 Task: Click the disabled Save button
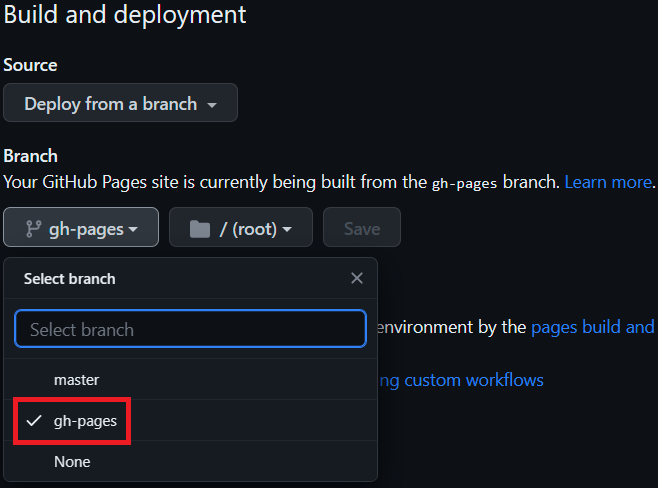click(362, 227)
